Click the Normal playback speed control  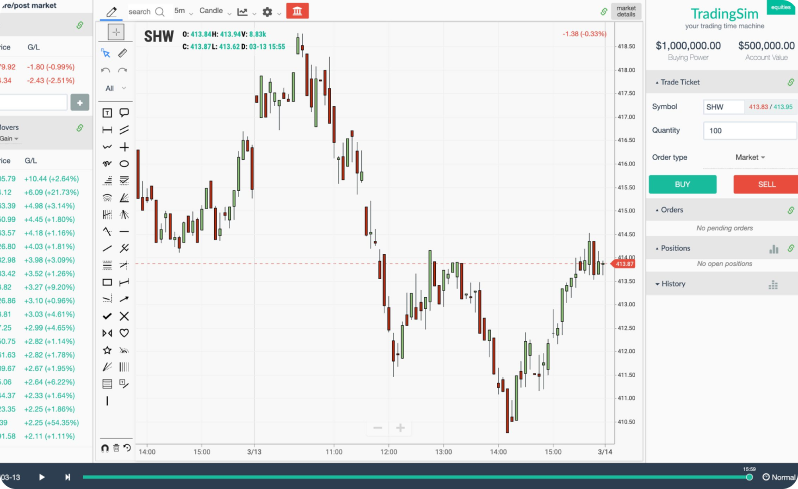point(779,477)
